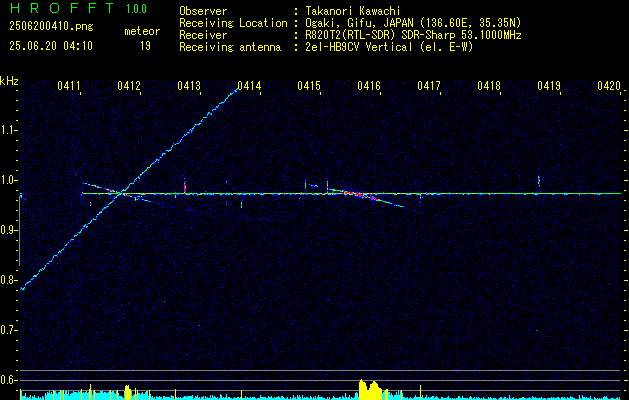This screenshot has width=629, height=400.
Task: Click the 0414 time marker
Action: [249, 85]
